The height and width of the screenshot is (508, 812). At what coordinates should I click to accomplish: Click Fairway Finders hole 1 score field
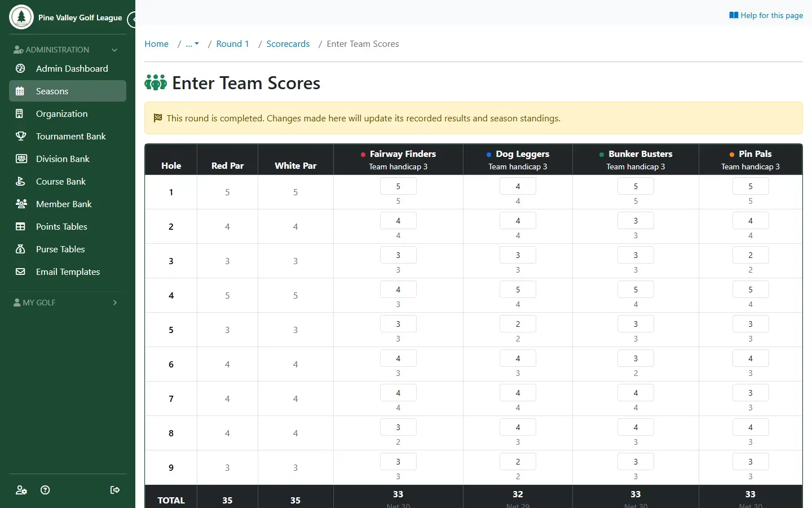click(398, 186)
